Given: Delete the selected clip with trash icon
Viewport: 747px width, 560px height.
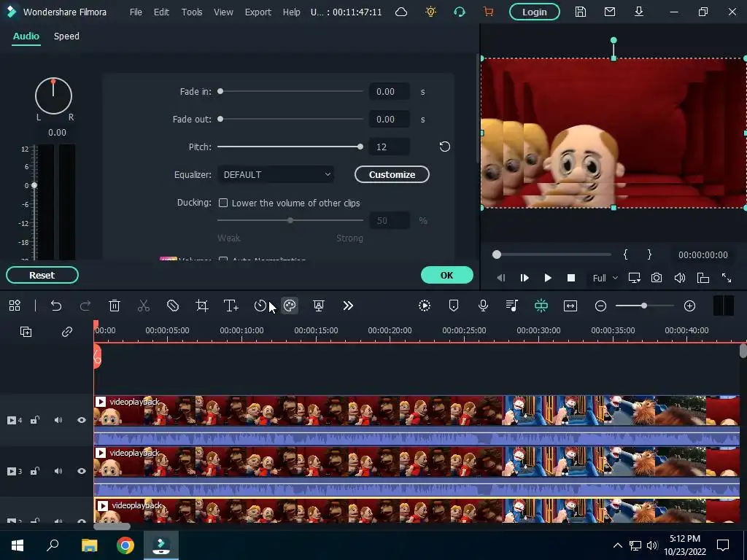Looking at the screenshot, I should coord(115,306).
